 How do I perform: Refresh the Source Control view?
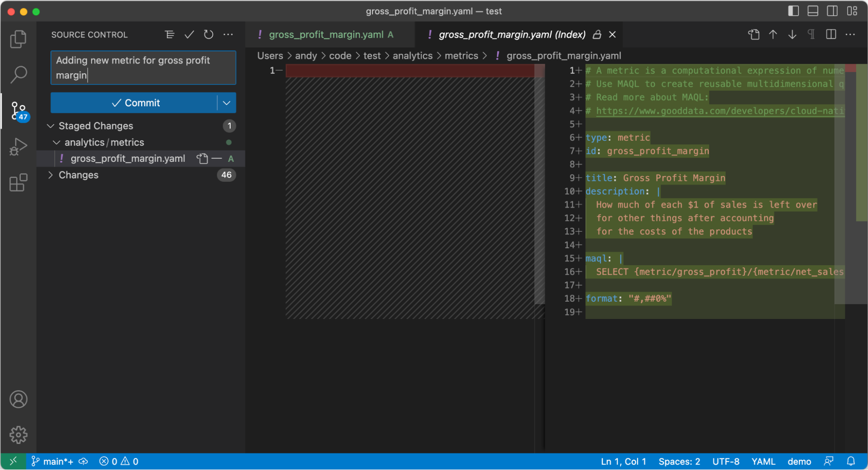point(208,34)
